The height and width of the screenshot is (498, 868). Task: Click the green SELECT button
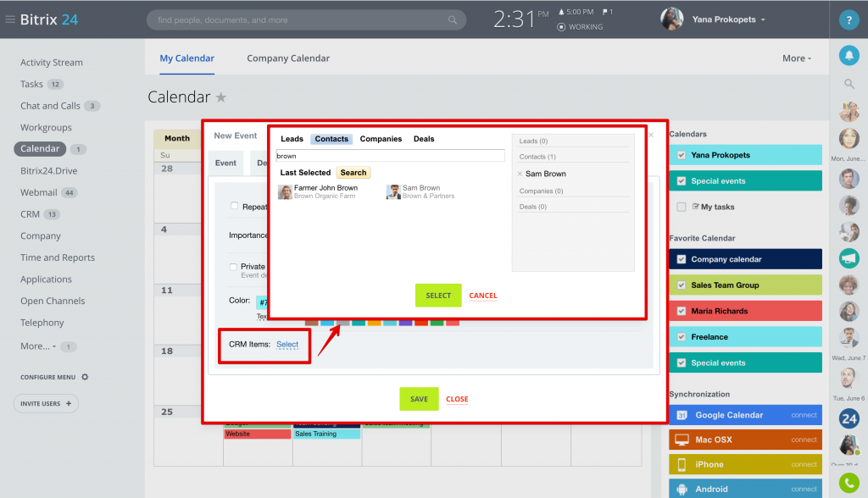[438, 296]
